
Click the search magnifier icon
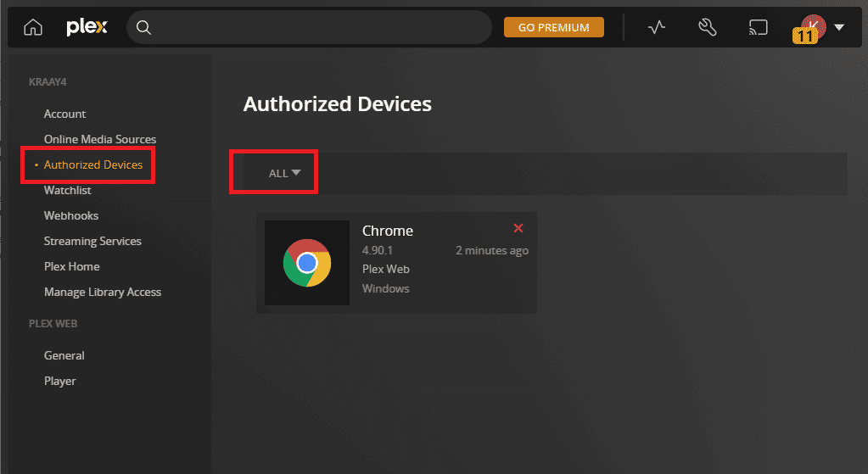[x=143, y=27]
